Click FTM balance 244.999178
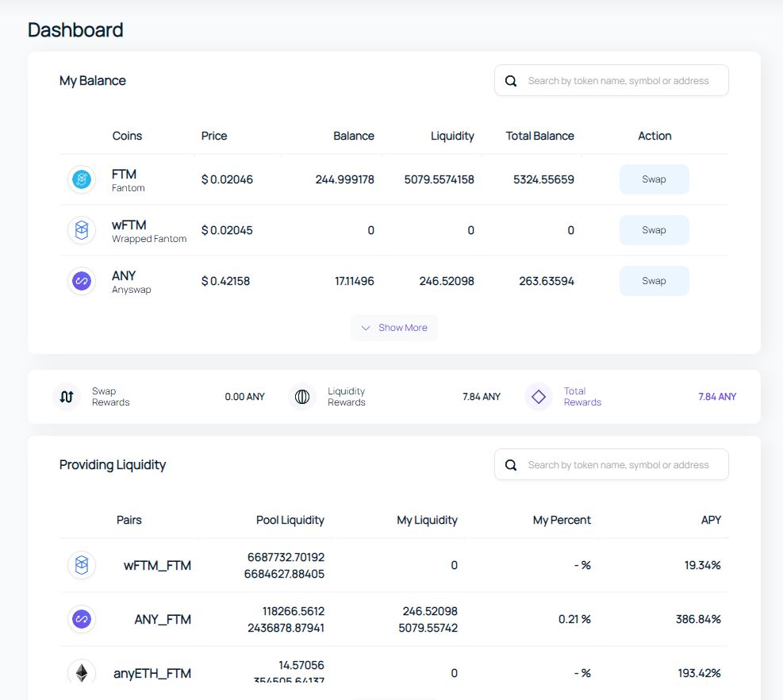 coord(344,179)
